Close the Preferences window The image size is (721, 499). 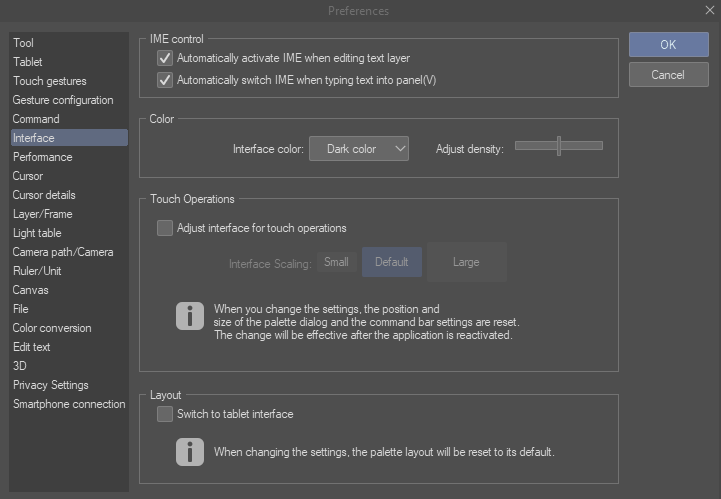(710, 10)
